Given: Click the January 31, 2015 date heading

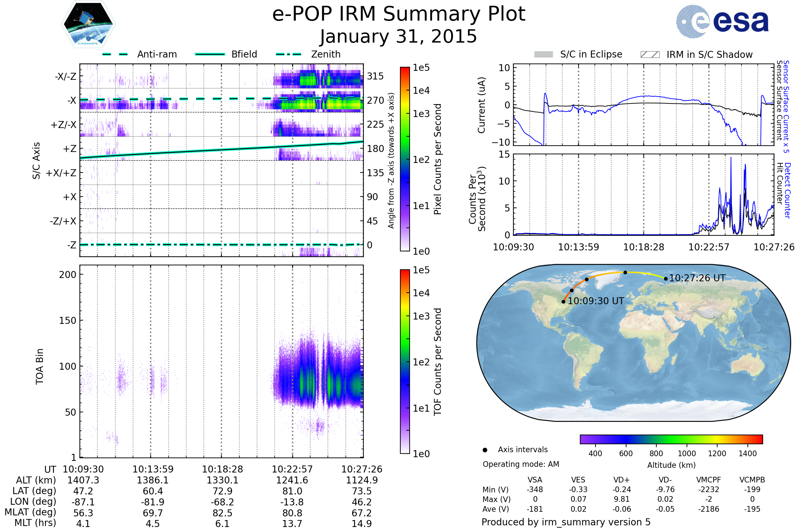Looking at the screenshot, I should (x=399, y=36).
